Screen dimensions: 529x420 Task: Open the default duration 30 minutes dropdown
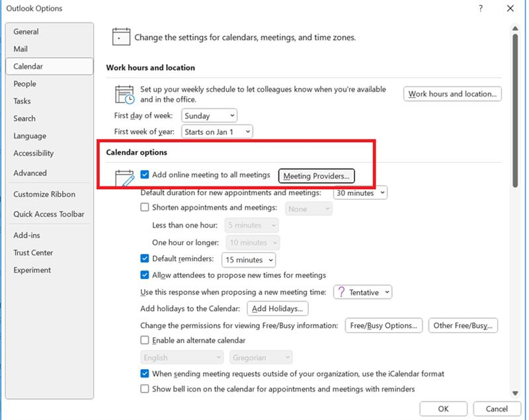pyautogui.click(x=360, y=193)
